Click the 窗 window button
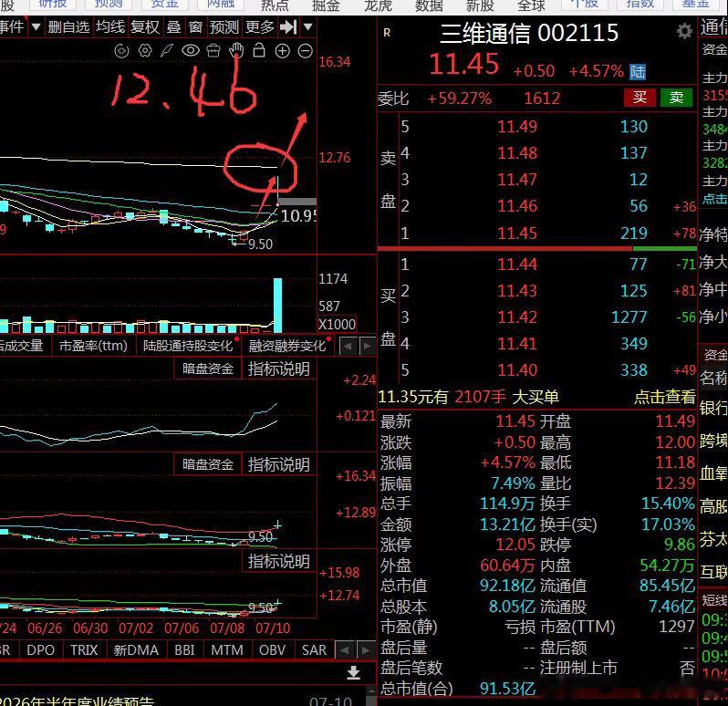The width and height of the screenshot is (728, 706). [x=195, y=27]
